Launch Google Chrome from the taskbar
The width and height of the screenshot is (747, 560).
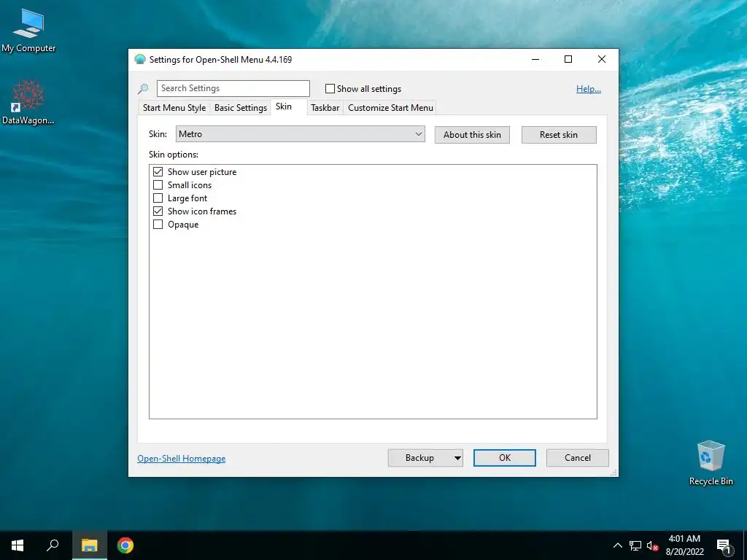tap(125, 545)
